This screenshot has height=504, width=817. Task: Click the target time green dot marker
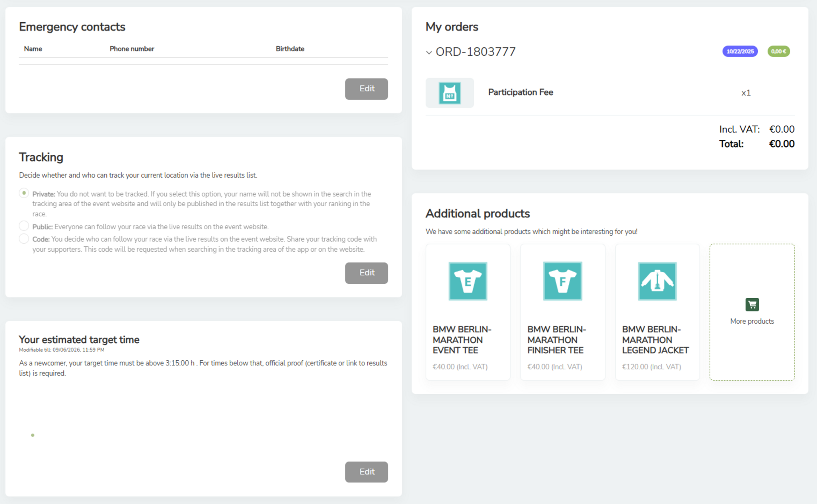33,435
